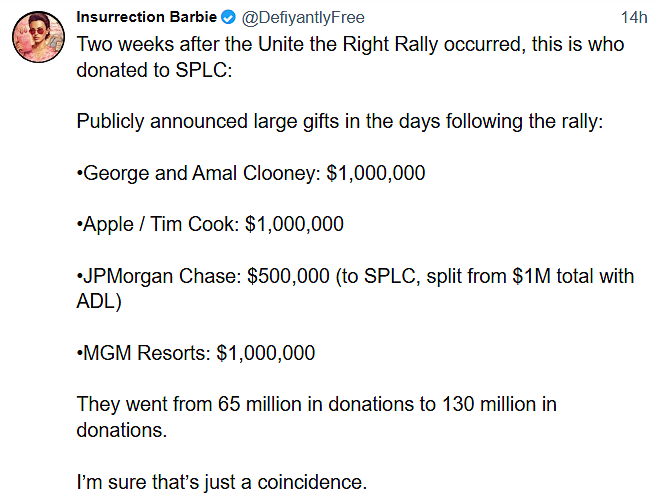The image size is (659, 503).
Task: Open the 14h timestamp permalink
Action: point(634,17)
